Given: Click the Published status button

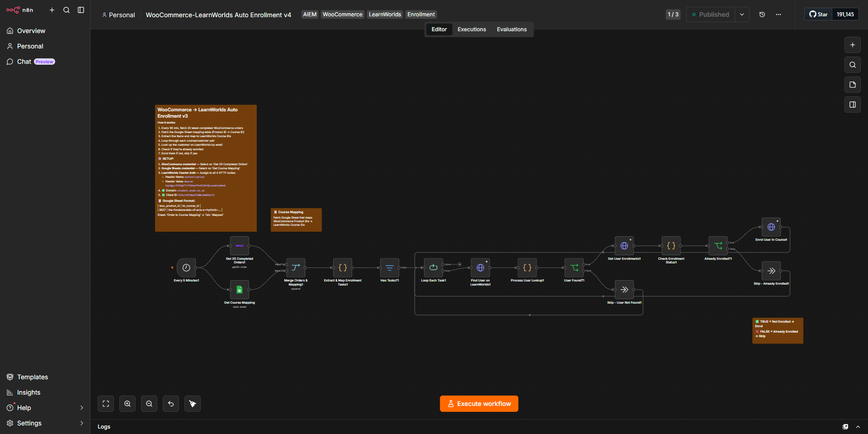Looking at the screenshot, I should 711,14.
